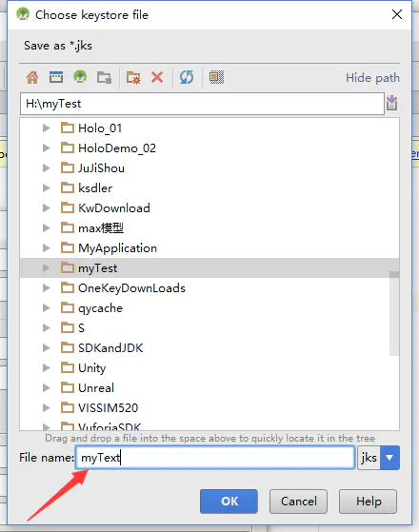Expand the HoloDemo_02 folder
The height and width of the screenshot is (532, 419).
pyautogui.click(x=46, y=148)
